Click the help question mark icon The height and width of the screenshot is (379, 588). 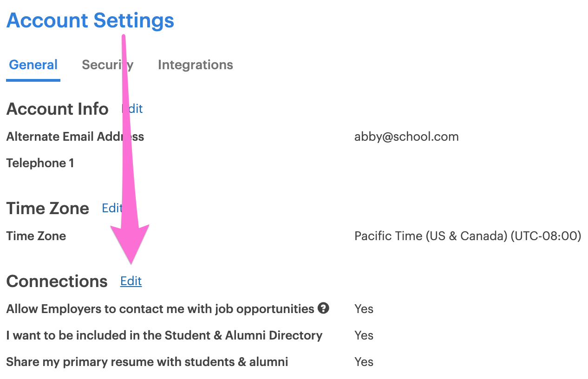click(323, 308)
